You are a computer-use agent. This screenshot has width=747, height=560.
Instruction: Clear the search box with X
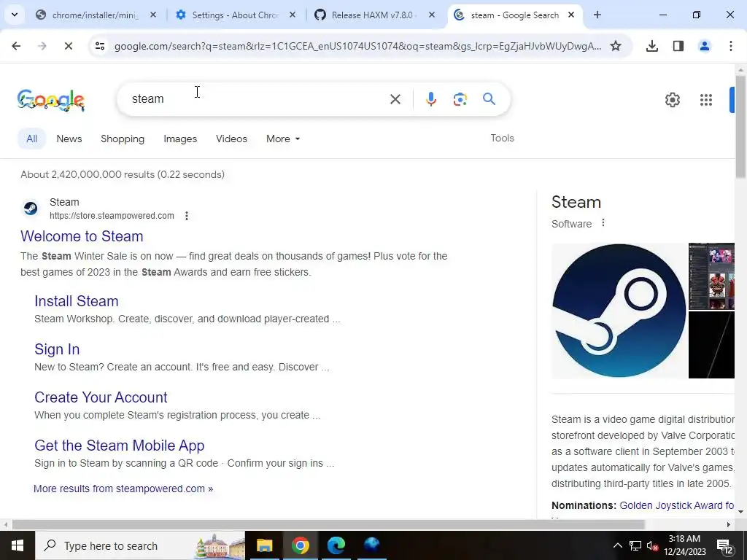pyautogui.click(x=395, y=99)
